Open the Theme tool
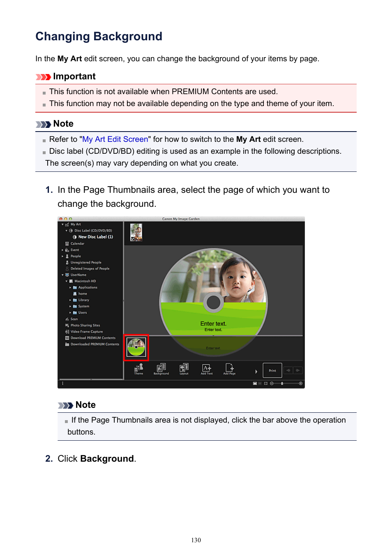392x555 pixels. click(138, 369)
